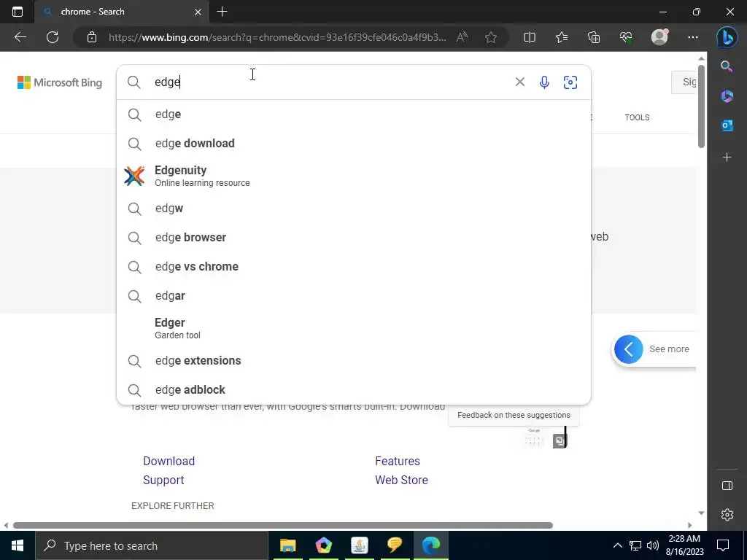Open sidebar settings gear icon

point(727,515)
